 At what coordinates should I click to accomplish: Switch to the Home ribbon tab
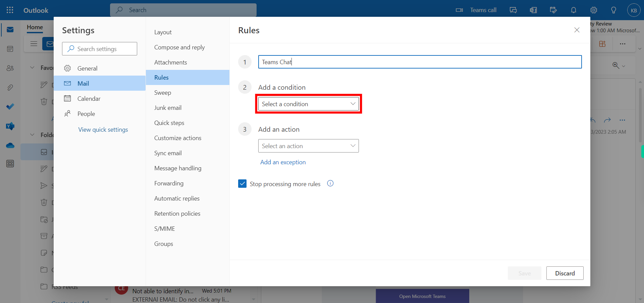click(35, 27)
